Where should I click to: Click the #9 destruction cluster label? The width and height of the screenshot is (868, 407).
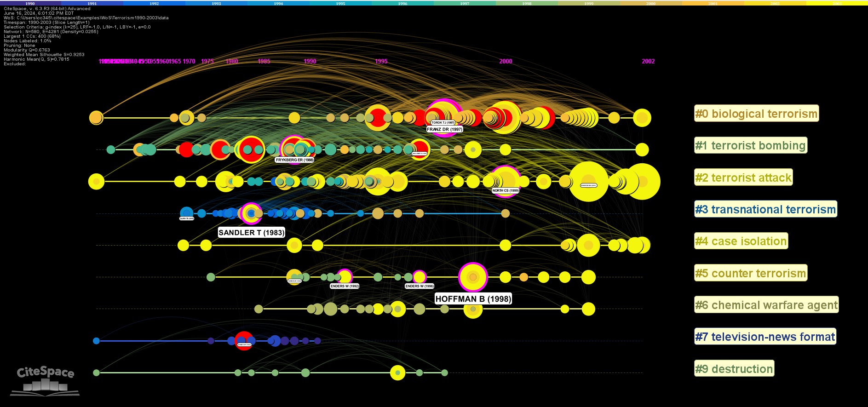tap(734, 369)
